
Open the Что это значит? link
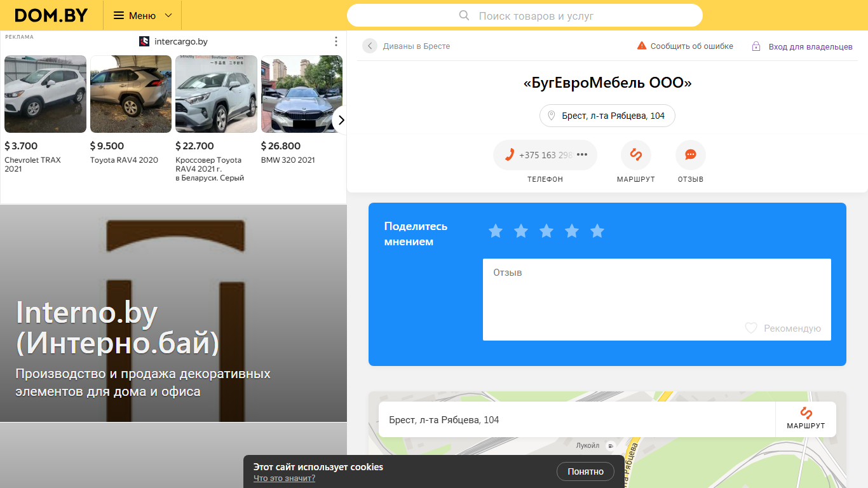point(284,478)
